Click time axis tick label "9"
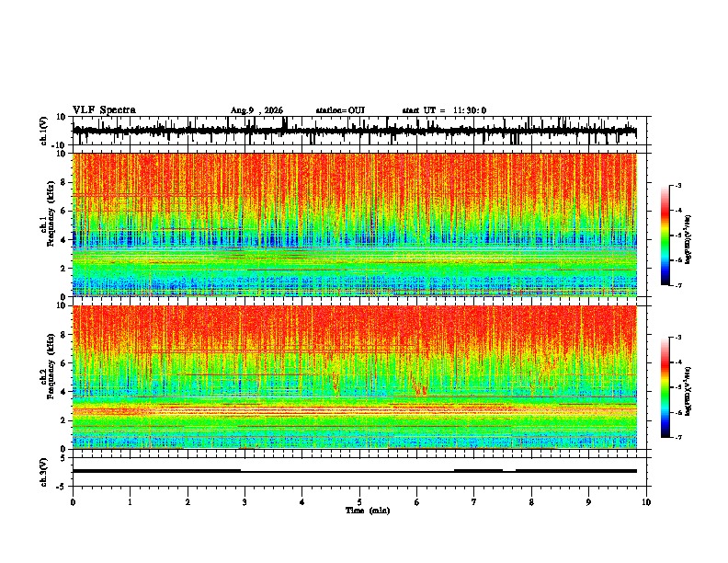Viewport: 728px width, 563px height. [x=588, y=502]
